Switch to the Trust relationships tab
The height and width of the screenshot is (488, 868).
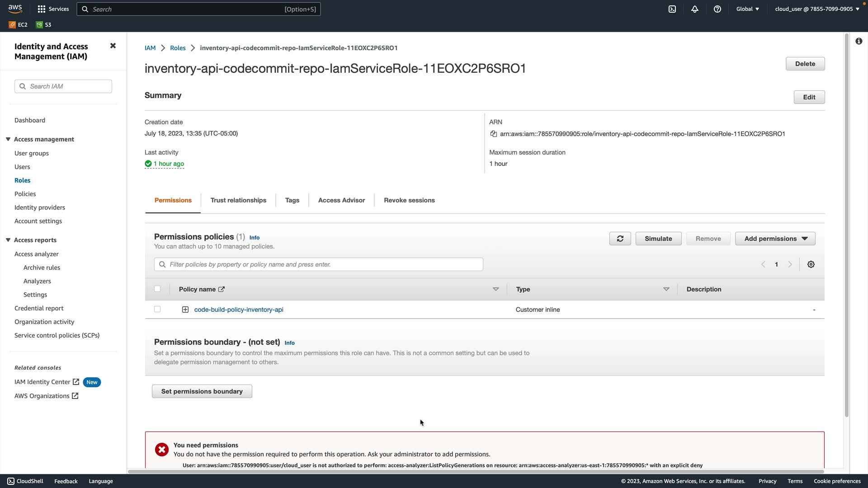coord(238,200)
